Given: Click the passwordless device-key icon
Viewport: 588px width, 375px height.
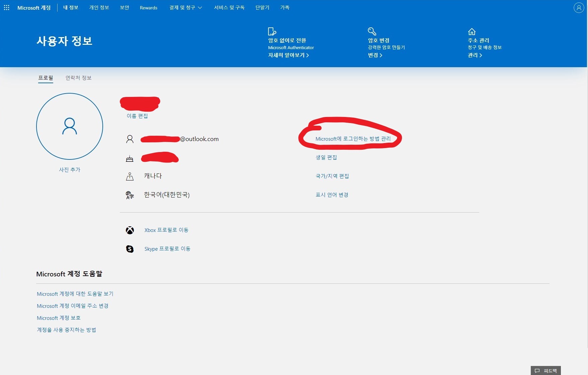Looking at the screenshot, I should coord(272,31).
